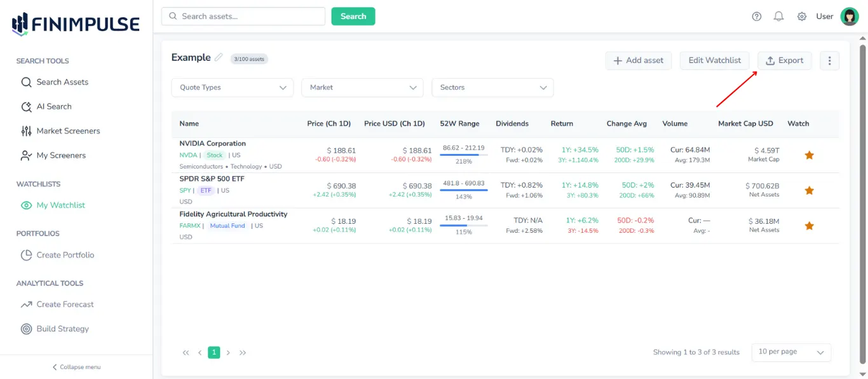The image size is (868, 379).
Task: Click the user avatar picture
Action: [x=850, y=17]
